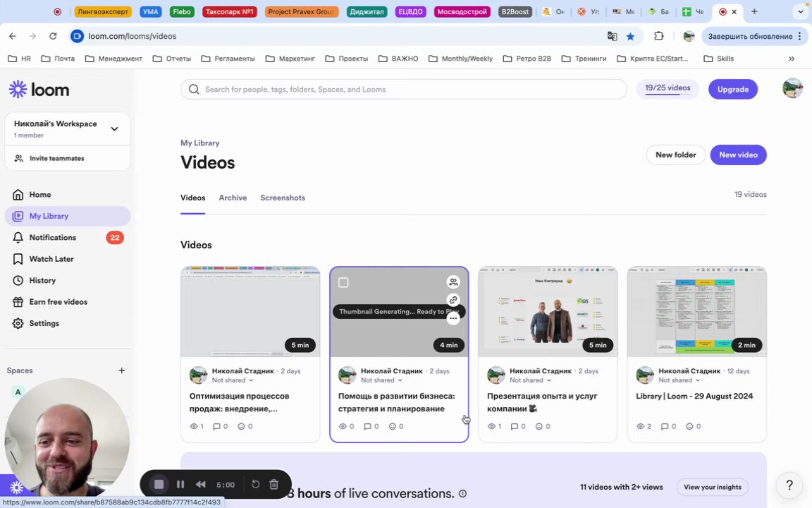Focus the Loom search field

(x=403, y=89)
